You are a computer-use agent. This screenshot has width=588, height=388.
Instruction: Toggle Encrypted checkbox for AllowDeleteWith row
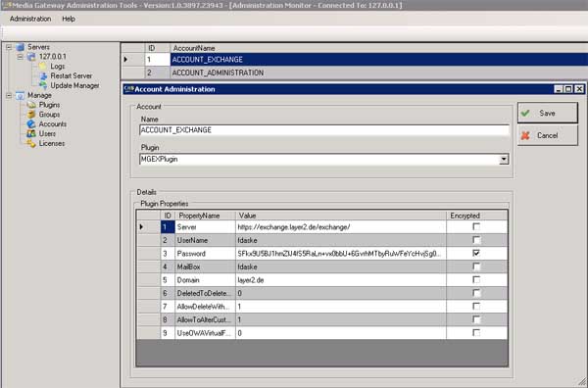(476, 307)
